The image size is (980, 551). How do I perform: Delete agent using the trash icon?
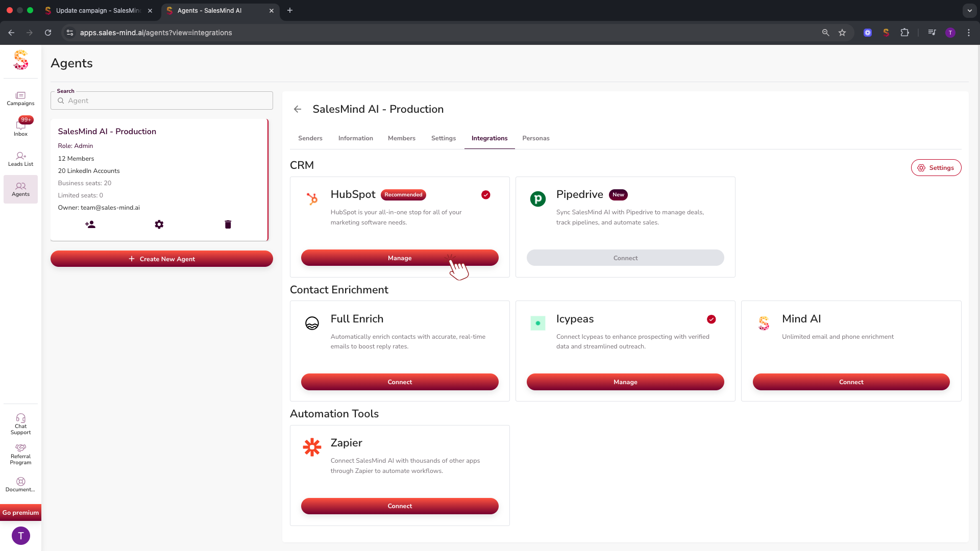tap(228, 224)
